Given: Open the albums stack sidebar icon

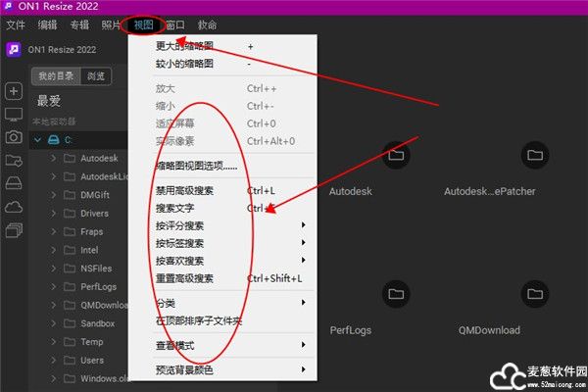Looking at the screenshot, I should click(14, 230).
